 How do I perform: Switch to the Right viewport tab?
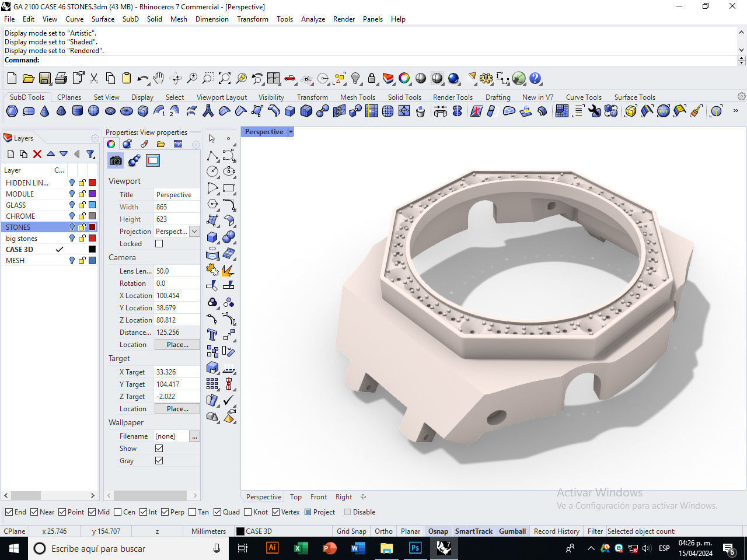tap(344, 497)
